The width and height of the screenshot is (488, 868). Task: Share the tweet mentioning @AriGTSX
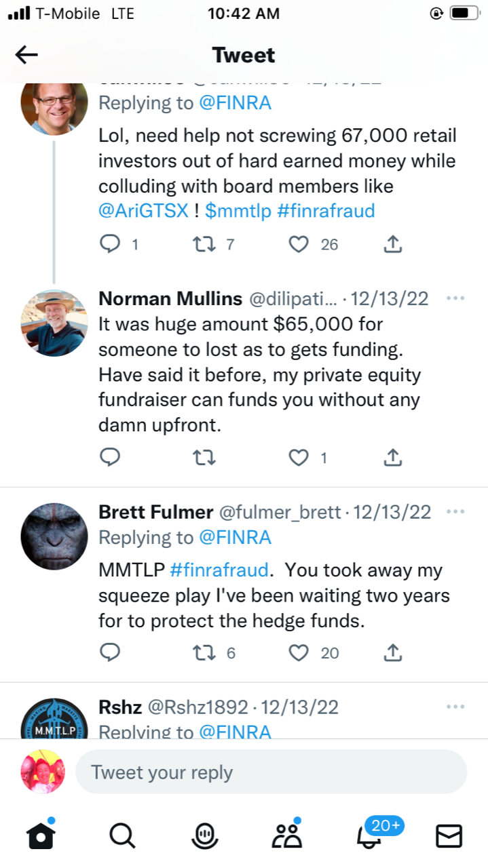393,244
